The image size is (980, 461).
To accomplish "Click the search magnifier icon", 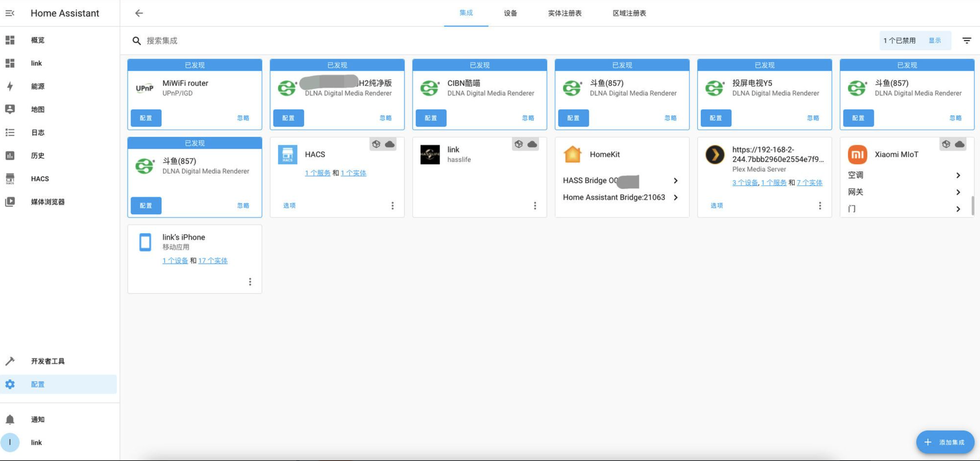I will 137,41.
